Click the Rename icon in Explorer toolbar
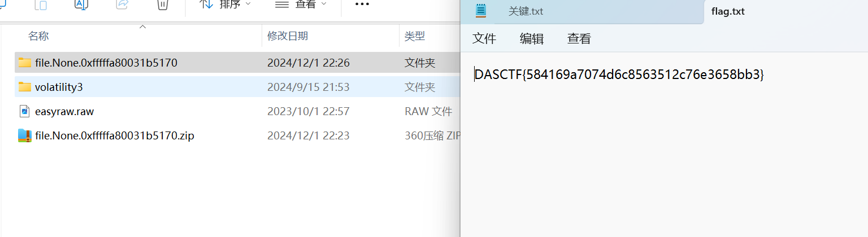Image resolution: width=868 pixels, height=237 pixels. [x=81, y=5]
